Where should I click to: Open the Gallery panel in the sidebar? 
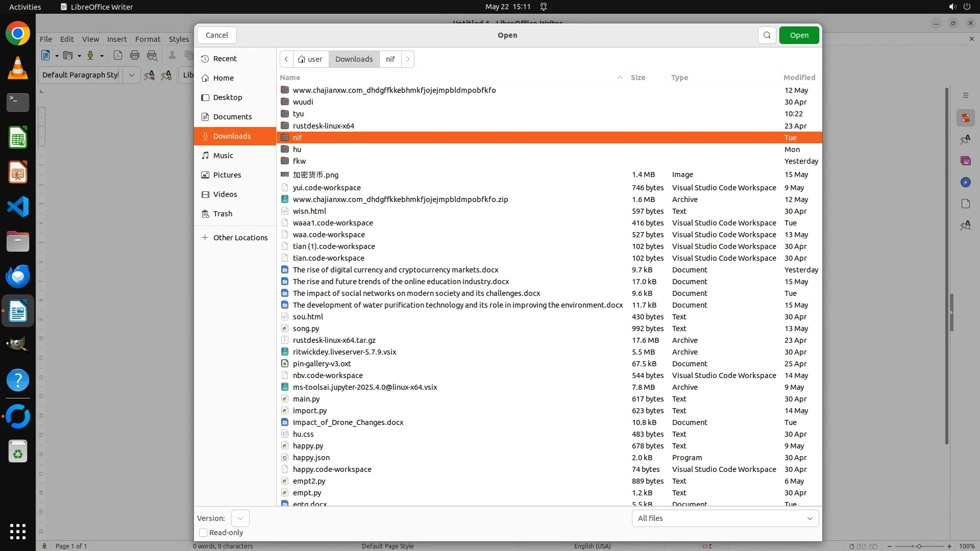[x=965, y=161]
